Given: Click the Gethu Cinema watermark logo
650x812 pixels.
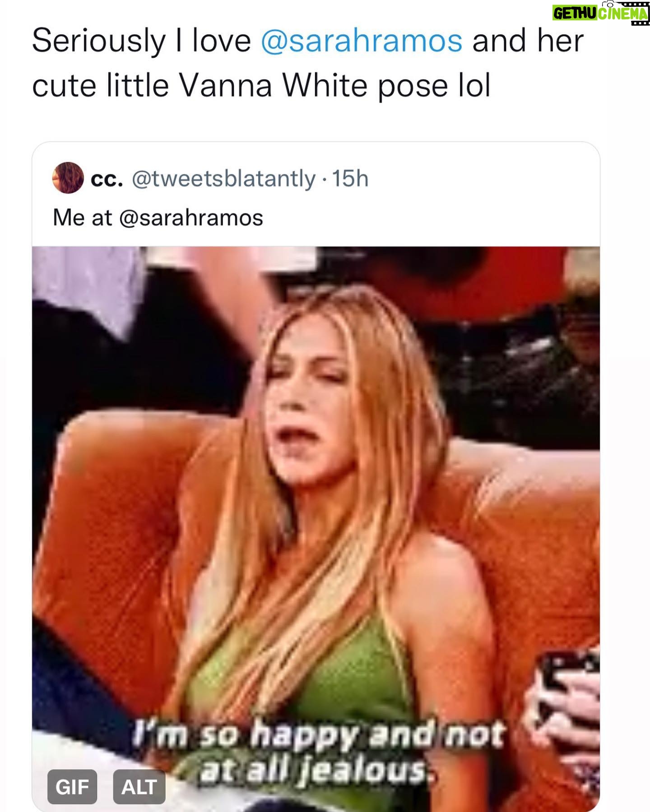Looking at the screenshot, I should pyautogui.click(x=601, y=13).
